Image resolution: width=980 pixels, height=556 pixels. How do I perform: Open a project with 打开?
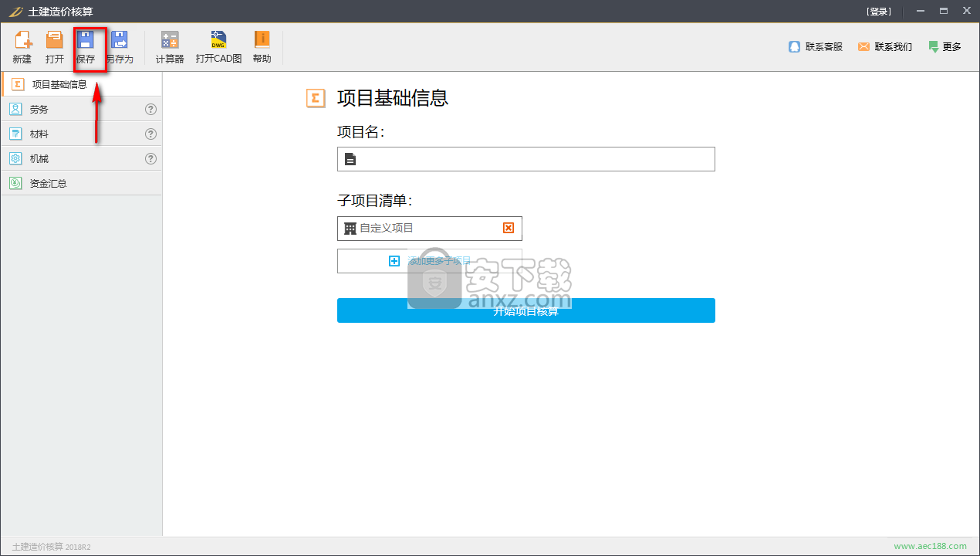55,47
